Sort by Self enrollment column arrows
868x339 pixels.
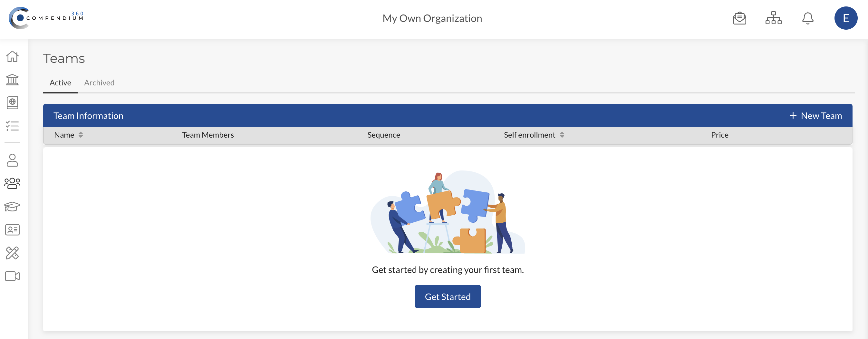tap(562, 135)
